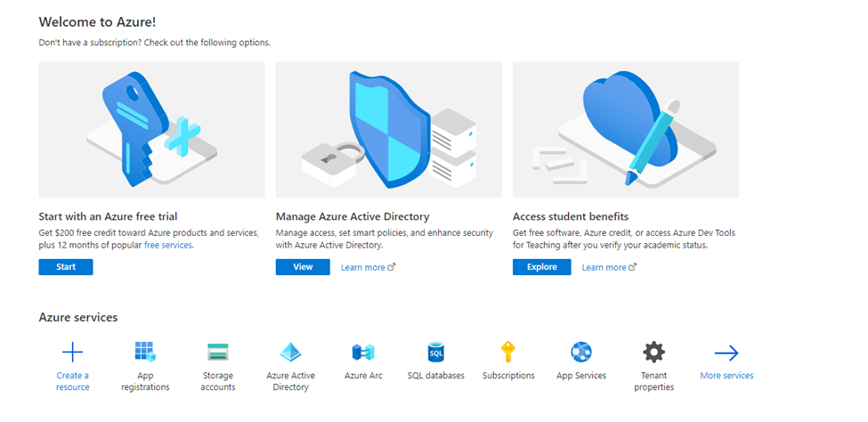Screen dimensions: 868x422
Task: Click the cloud and pencil student image
Action: (x=626, y=130)
